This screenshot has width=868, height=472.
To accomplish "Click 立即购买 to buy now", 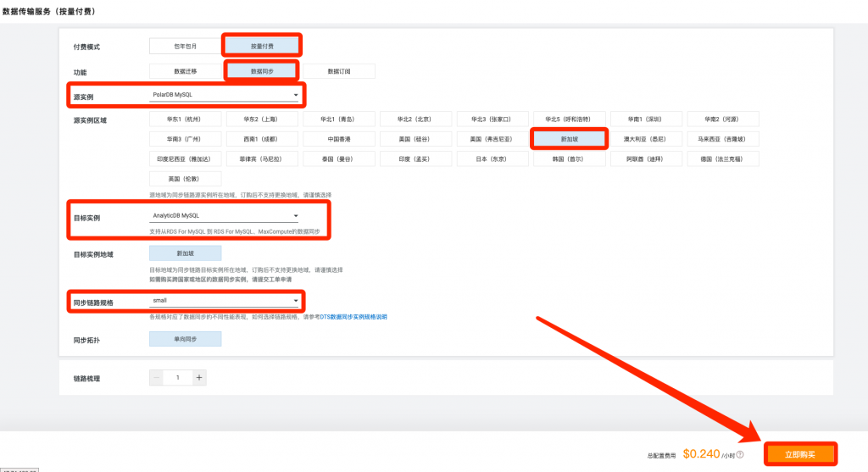I will (800, 455).
